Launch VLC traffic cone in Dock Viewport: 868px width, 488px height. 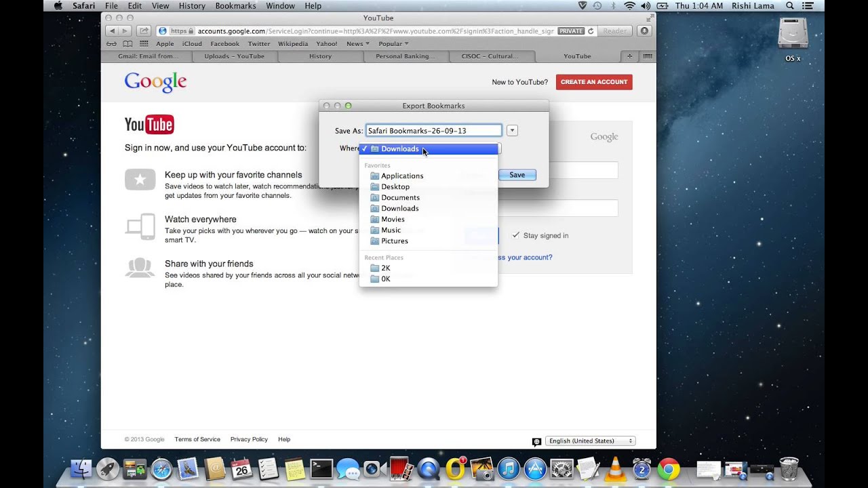click(615, 469)
